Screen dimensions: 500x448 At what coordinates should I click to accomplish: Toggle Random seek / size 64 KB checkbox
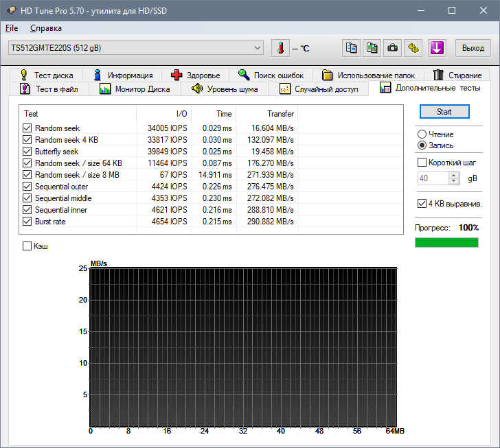[x=27, y=163]
